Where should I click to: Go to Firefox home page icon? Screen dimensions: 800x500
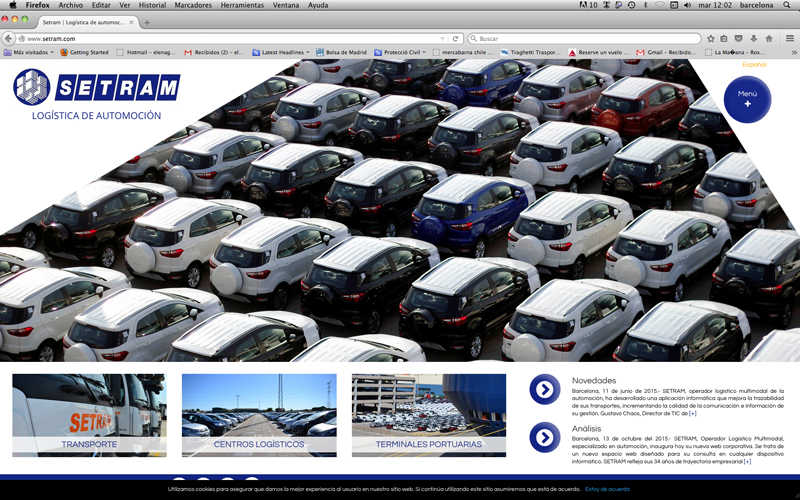point(769,39)
